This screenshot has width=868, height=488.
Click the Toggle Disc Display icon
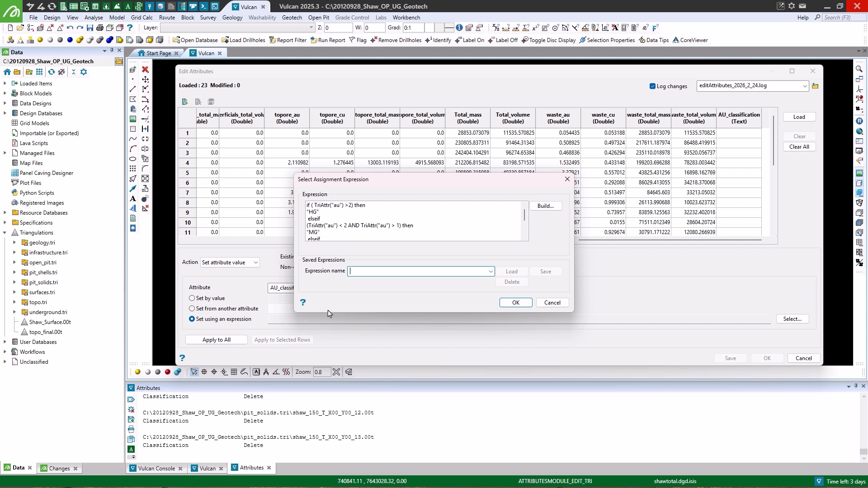525,40
